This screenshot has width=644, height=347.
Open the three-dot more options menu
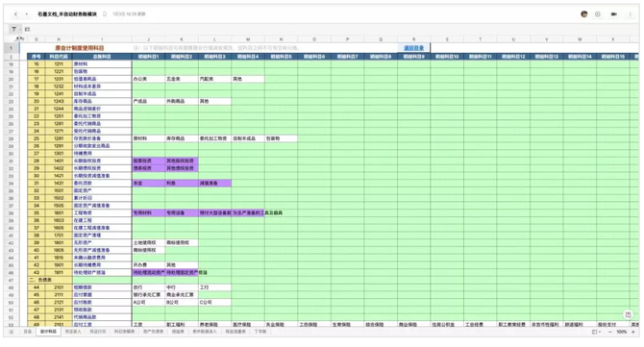[x=631, y=14]
